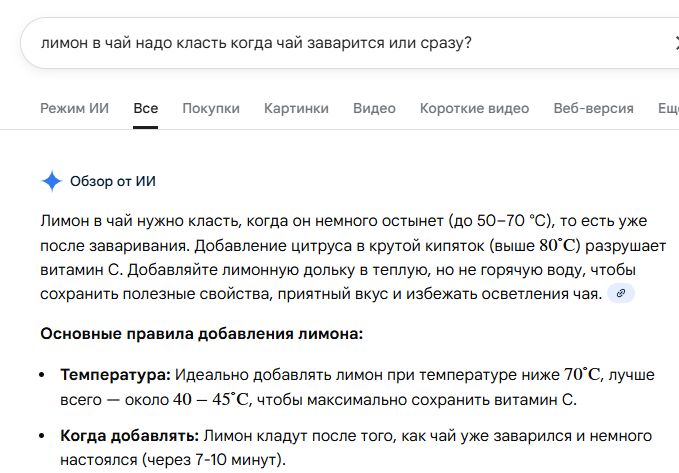Switch to the Веб-версия tab
This screenshot has height=473, width=679.
coord(593,108)
